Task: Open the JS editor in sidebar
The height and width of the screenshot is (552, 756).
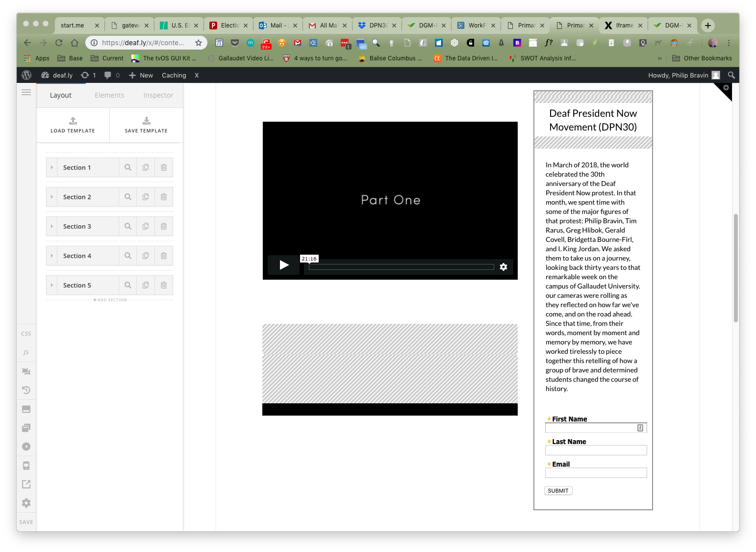Action: point(26,352)
